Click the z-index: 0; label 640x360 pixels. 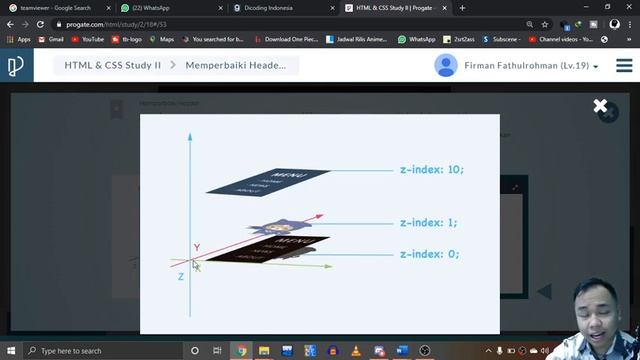[x=429, y=254]
